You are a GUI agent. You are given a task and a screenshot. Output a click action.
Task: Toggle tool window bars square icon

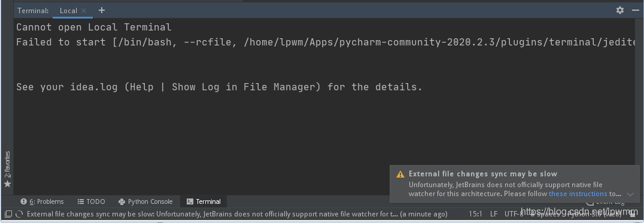pyautogui.click(x=8, y=213)
